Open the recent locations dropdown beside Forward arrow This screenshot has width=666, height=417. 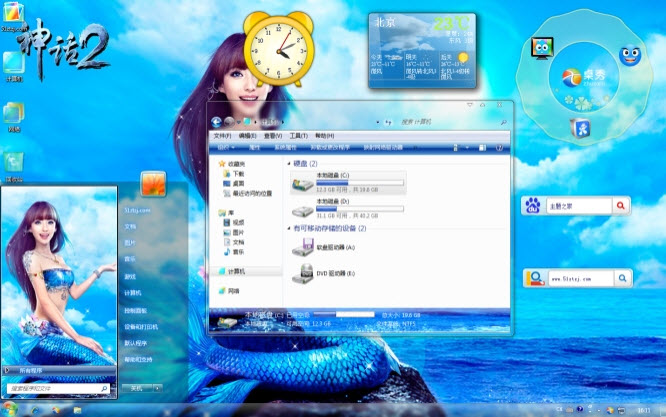[x=238, y=123]
